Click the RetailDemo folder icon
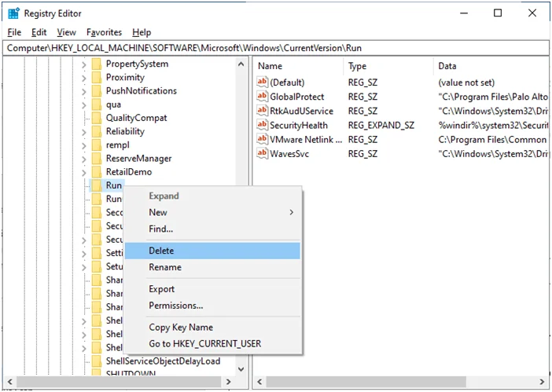Image resolution: width=552 pixels, height=392 pixels. (97, 172)
